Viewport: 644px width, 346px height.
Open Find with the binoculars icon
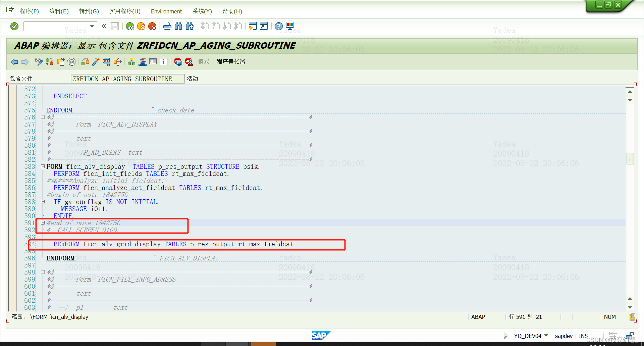coord(178,26)
